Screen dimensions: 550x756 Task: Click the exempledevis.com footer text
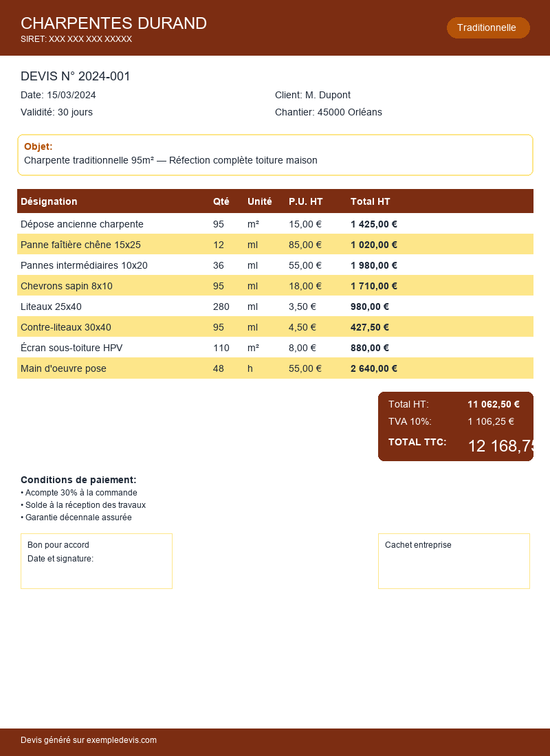coord(89,740)
